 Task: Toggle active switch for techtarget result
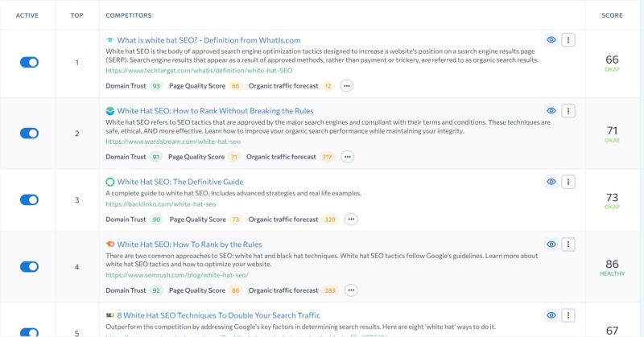tap(29, 63)
